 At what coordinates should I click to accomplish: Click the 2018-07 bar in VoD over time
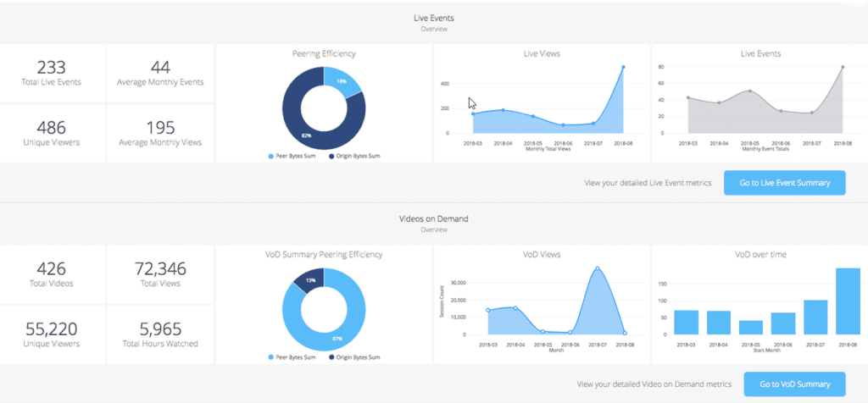pos(815,317)
